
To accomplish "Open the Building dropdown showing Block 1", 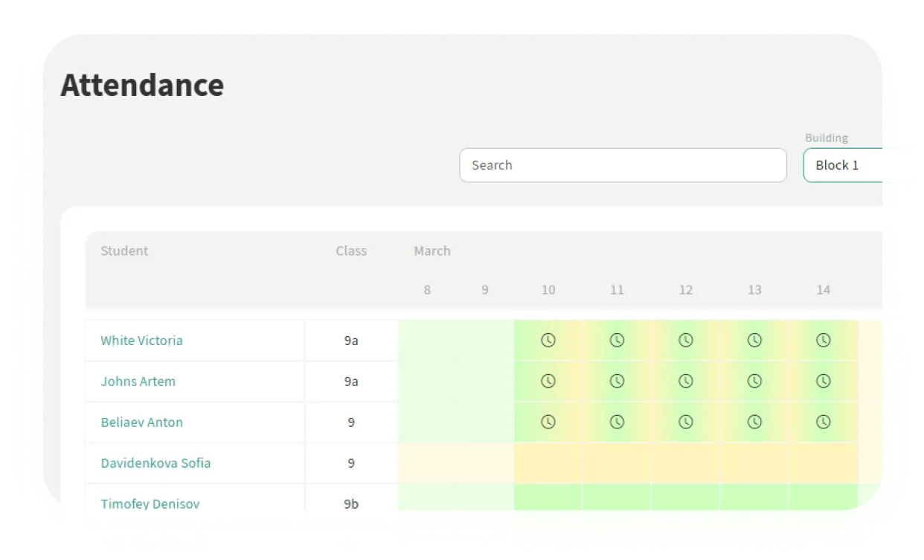I will (859, 165).
